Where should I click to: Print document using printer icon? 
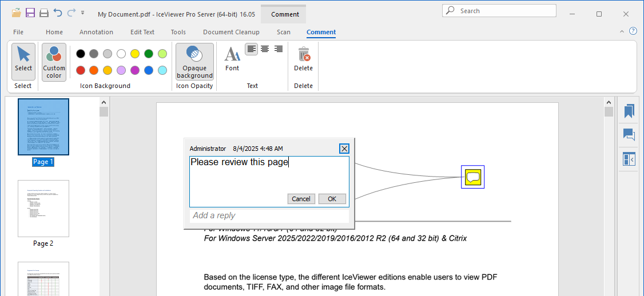44,13
